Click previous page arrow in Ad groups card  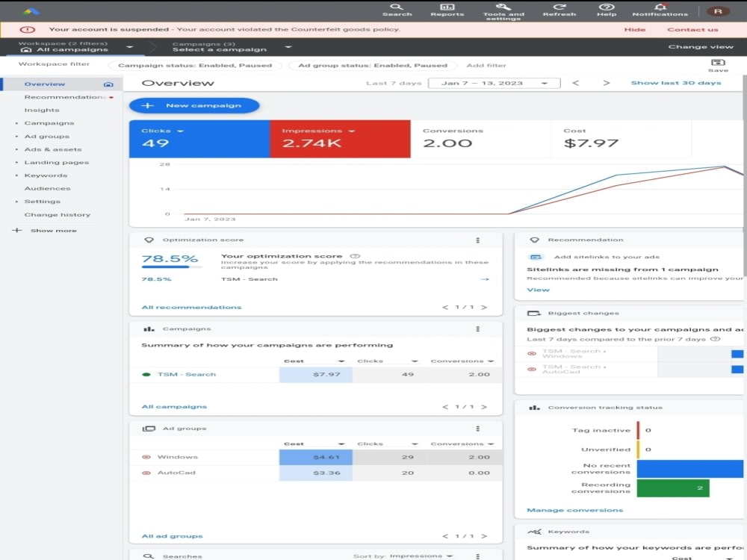click(445, 536)
